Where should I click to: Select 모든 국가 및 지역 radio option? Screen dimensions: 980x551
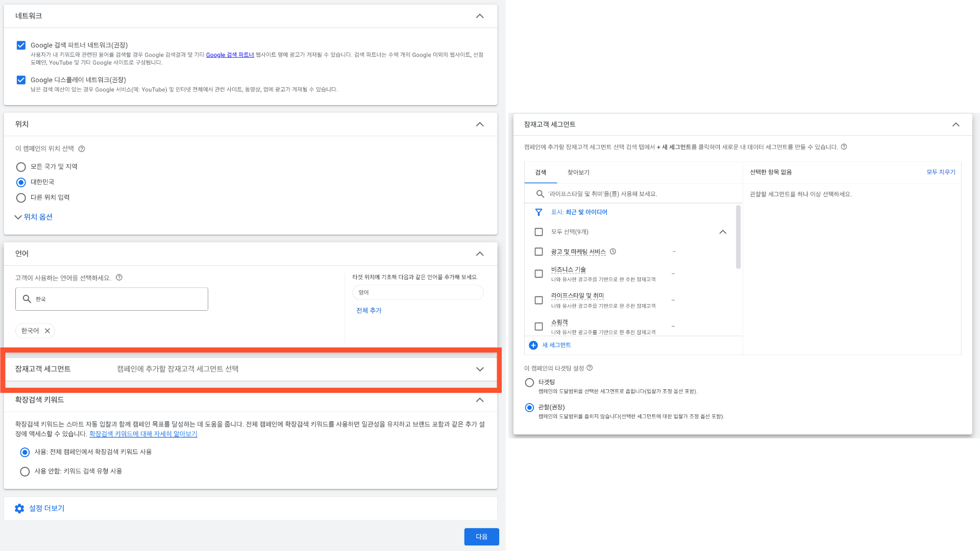pyautogui.click(x=21, y=167)
